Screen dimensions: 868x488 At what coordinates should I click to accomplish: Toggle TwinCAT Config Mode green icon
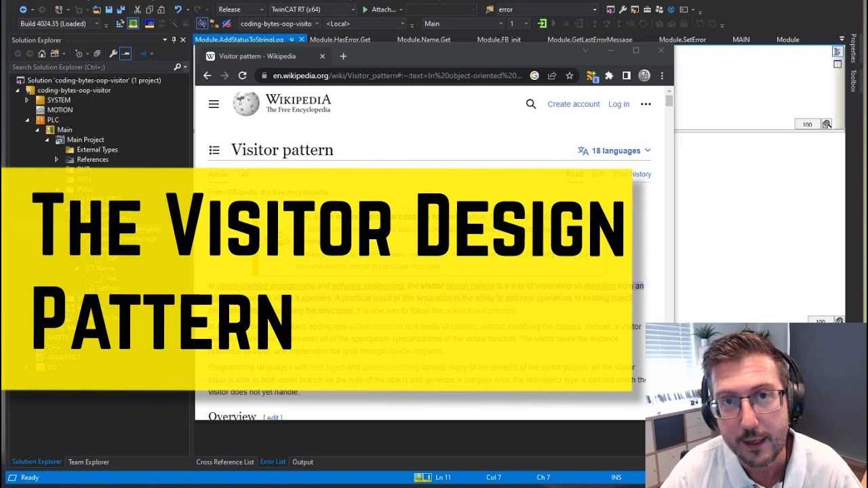pyautogui.click(x=133, y=24)
